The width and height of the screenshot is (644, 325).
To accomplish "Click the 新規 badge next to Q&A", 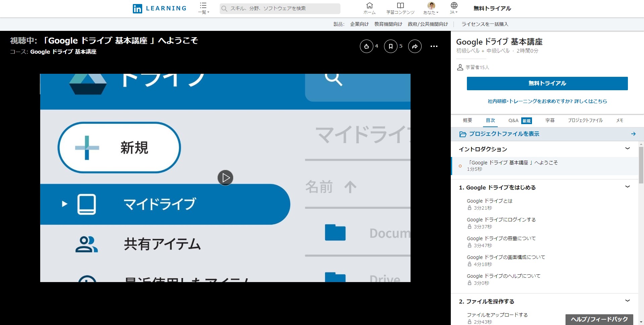I will (527, 121).
